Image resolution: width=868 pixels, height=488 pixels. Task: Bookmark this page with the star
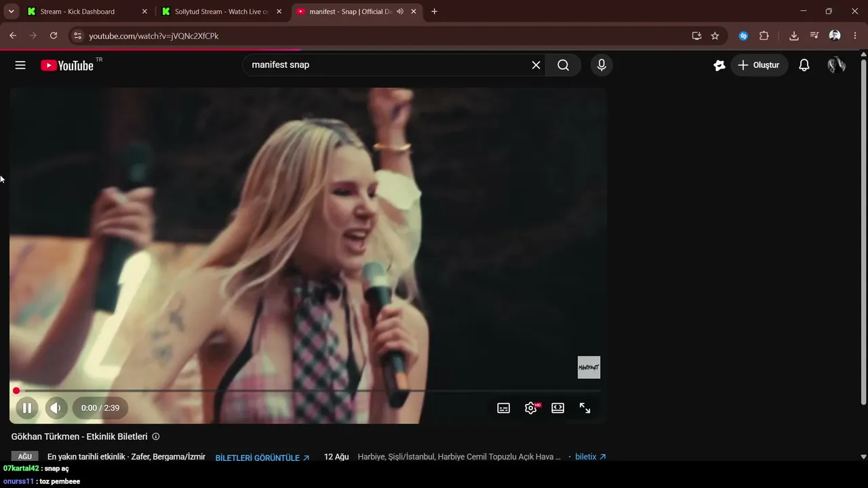click(x=715, y=36)
